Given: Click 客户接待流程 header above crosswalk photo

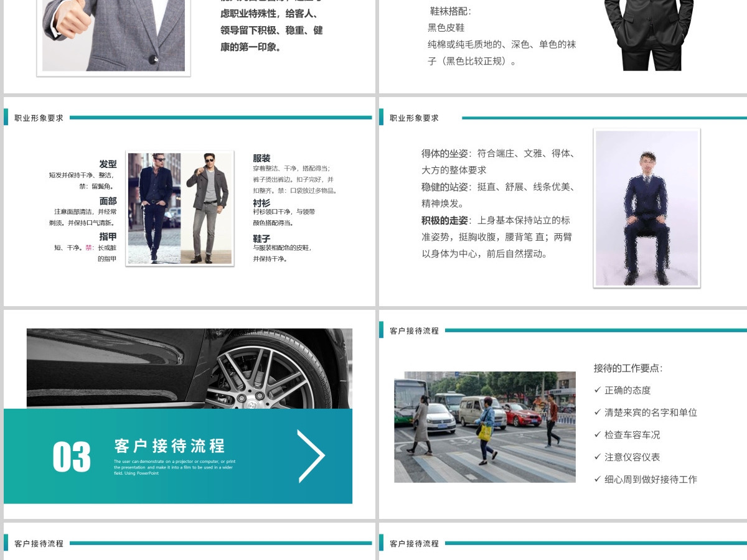Looking at the screenshot, I should point(414,330).
